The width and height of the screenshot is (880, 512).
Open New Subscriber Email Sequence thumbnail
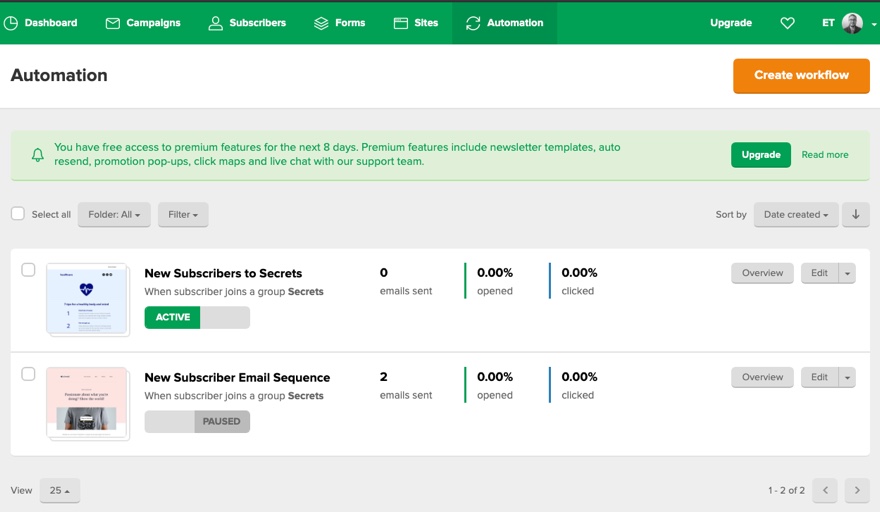point(87,402)
